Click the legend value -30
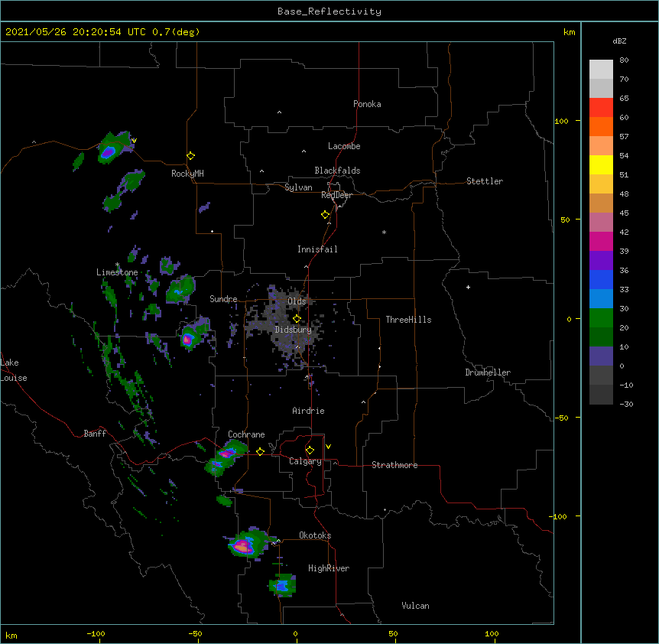 626,405
